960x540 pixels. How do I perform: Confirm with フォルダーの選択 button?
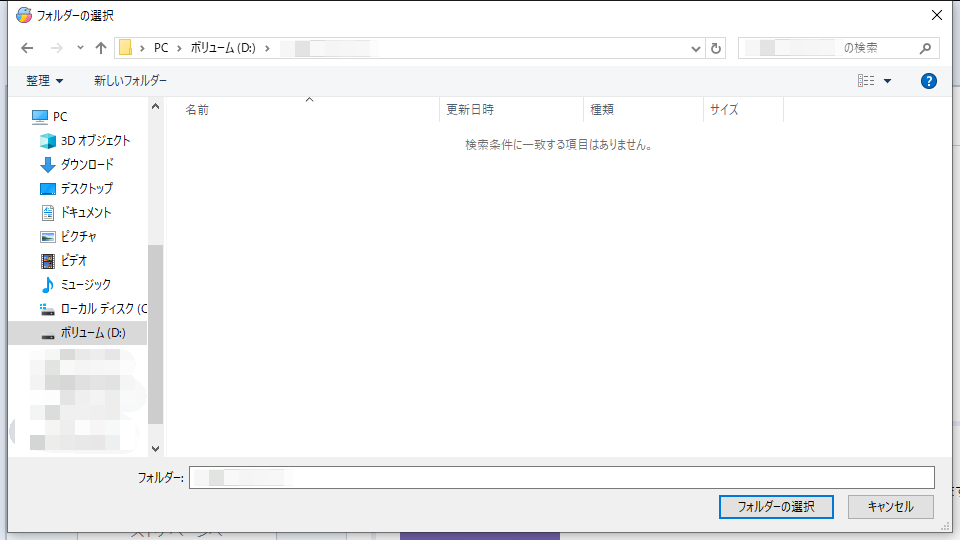click(x=776, y=507)
